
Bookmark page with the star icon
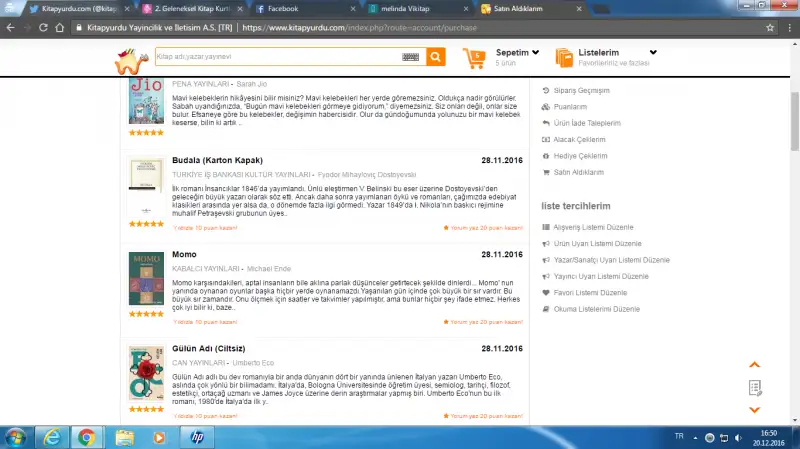[x=770, y=27]
